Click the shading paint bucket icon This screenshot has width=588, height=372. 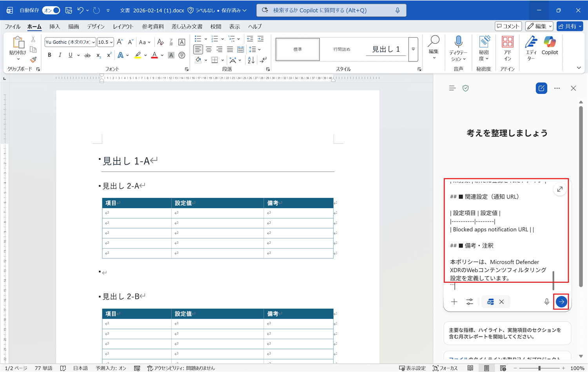click(x=198, y=60)
